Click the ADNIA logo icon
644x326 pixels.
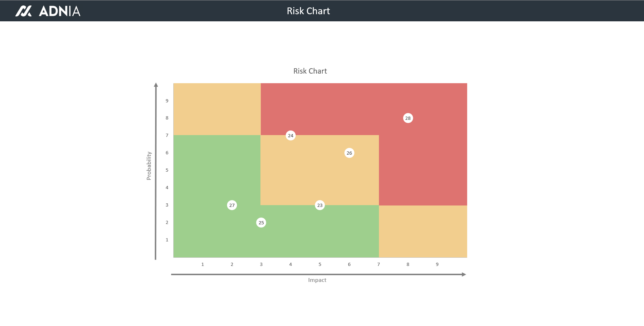[x=23, y=11]
